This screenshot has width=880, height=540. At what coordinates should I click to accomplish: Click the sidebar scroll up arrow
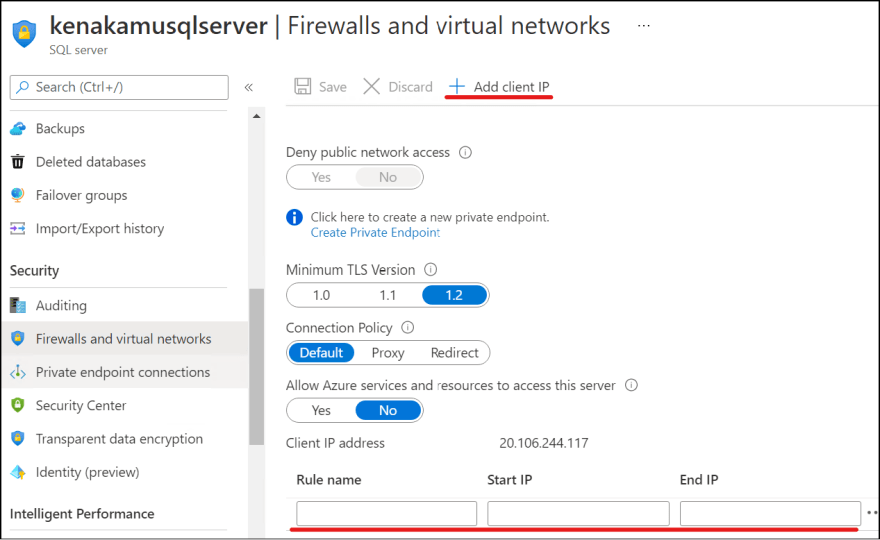point(256,116)
